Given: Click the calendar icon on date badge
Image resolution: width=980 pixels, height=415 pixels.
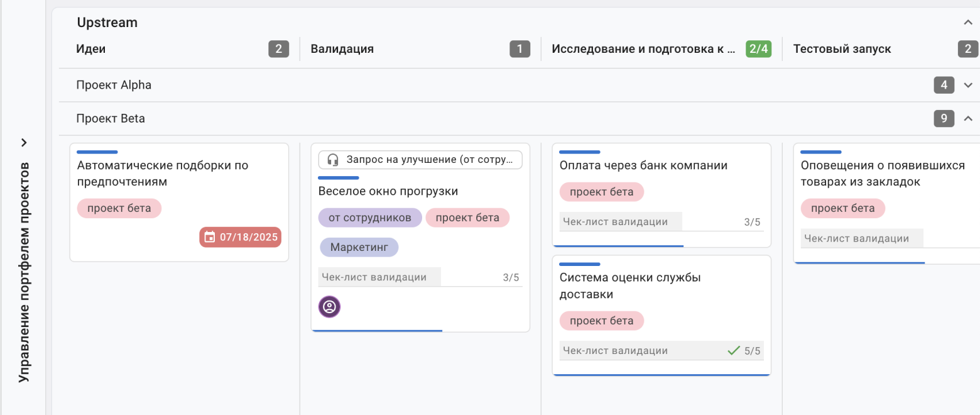Looking at the screenshot, I should pos(210,237).
